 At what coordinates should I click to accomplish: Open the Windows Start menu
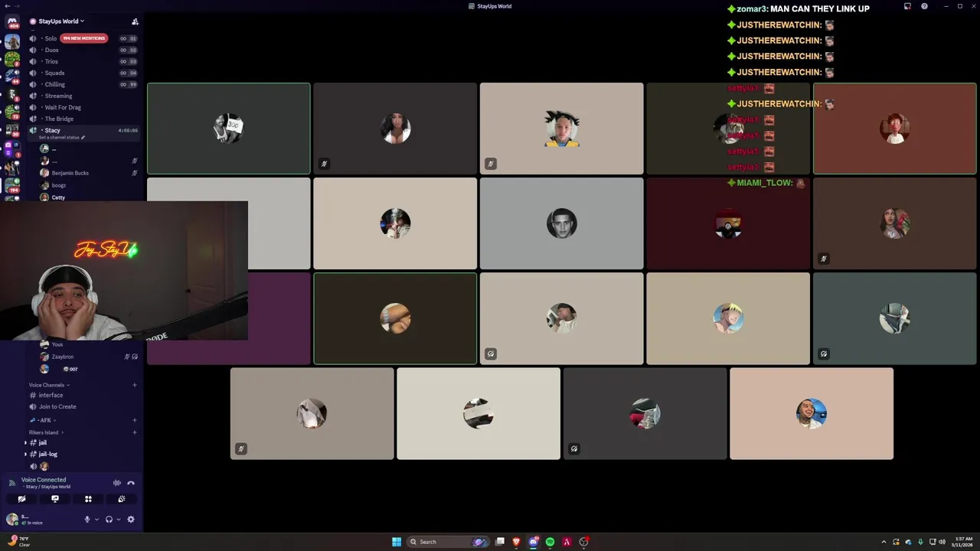[397, 542]
